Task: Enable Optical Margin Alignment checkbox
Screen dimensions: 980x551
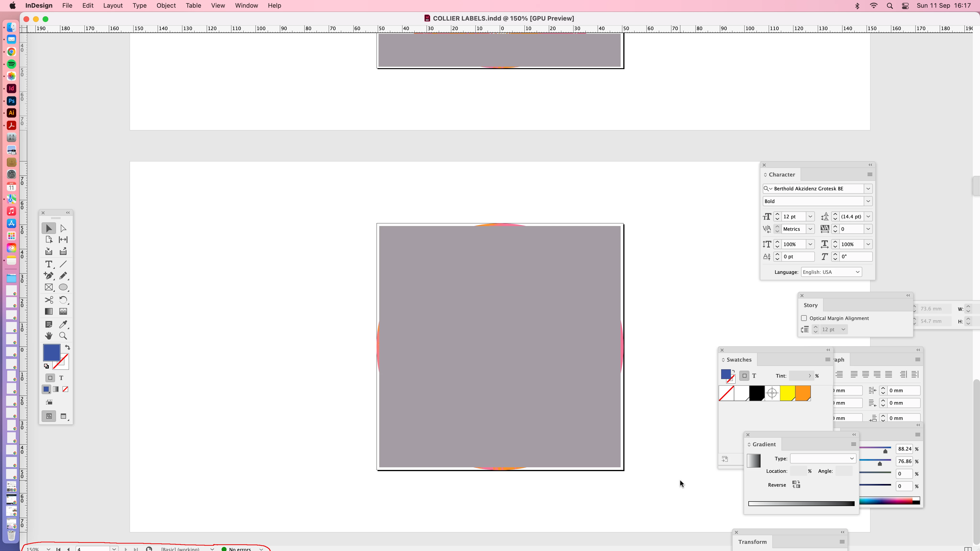Action: coord(804,318)
